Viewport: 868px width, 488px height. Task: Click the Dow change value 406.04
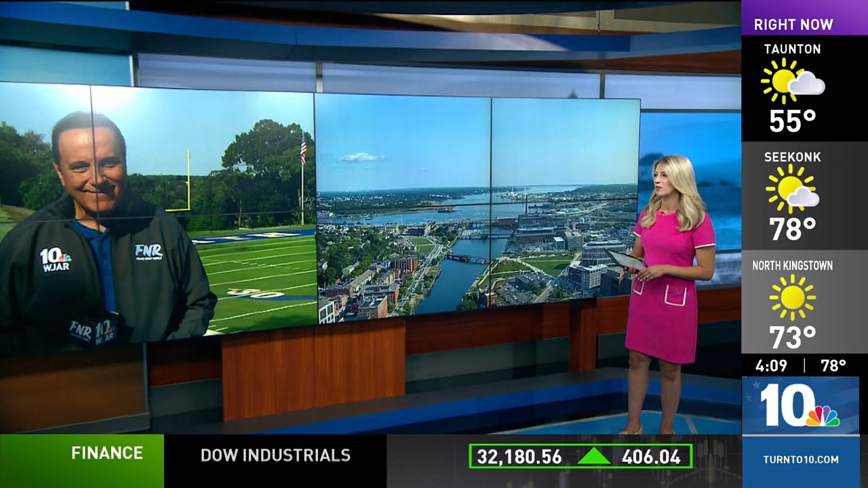[651, 457]
